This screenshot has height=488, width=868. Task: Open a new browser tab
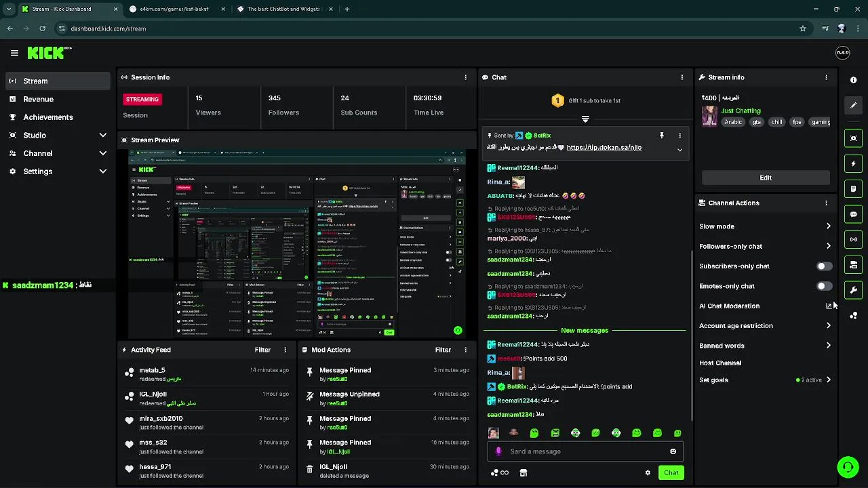point(347,9)
